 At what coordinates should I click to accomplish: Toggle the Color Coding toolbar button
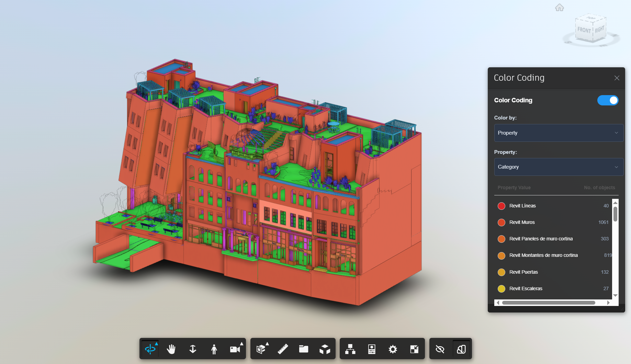[461, 349]
